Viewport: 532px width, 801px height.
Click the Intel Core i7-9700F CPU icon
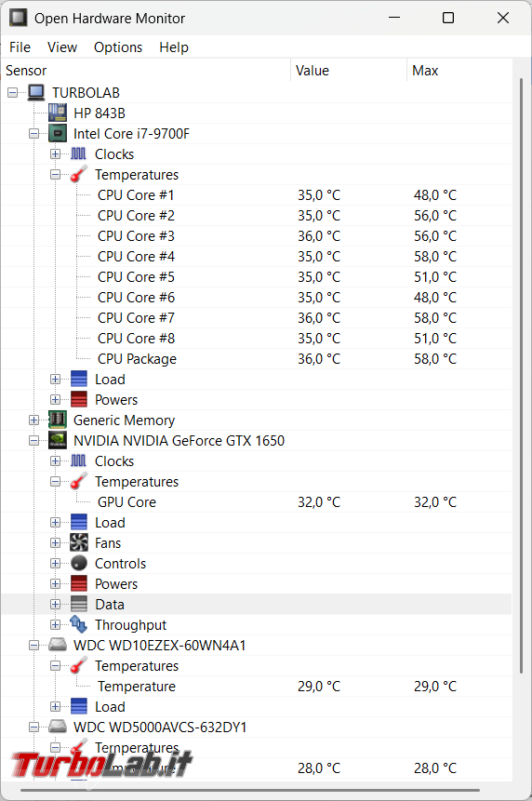coord(58,133)
